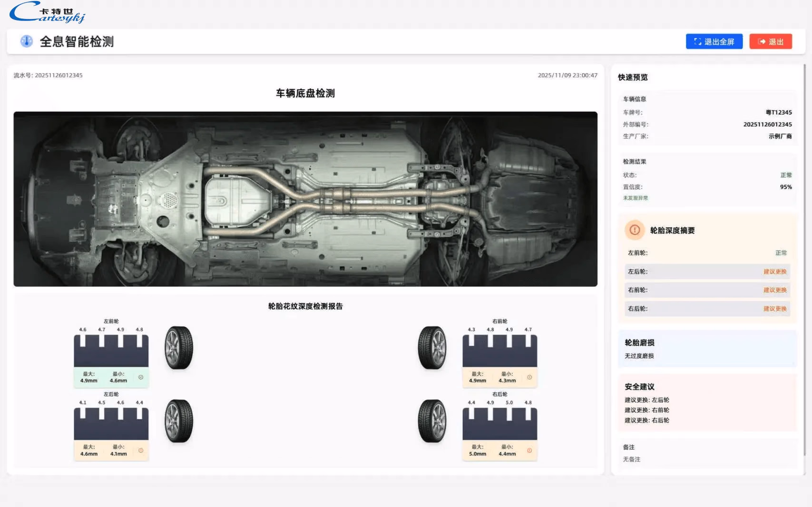Click the 快速预览 panel title

pos(633,77)
